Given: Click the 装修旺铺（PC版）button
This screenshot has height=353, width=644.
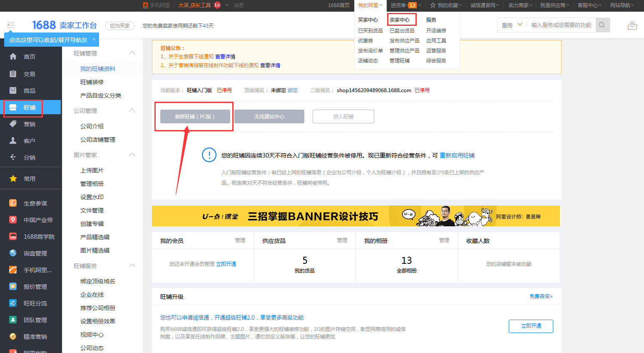Looking at the screenshot, I should pos(195,117).
